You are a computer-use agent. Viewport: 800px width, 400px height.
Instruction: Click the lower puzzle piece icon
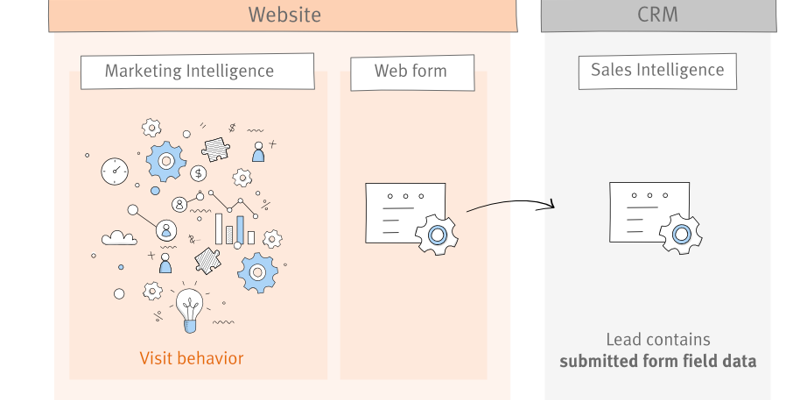tap(208, 260)
